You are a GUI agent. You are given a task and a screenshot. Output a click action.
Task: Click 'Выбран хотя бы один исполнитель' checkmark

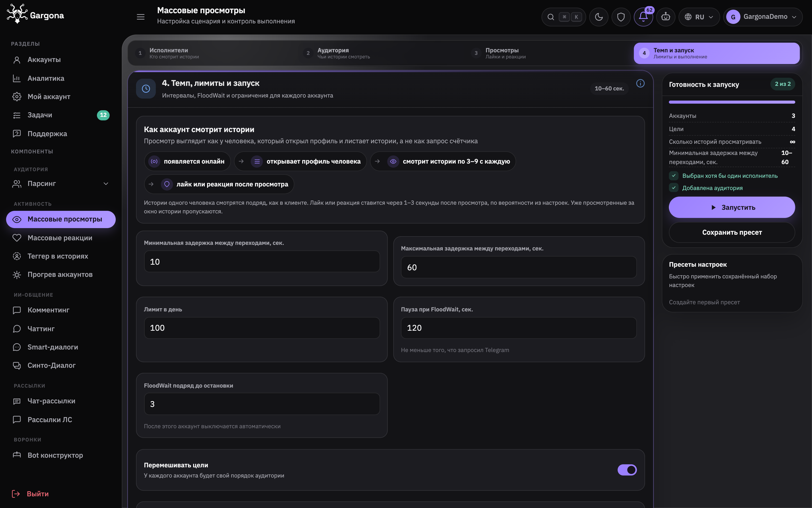point(673,176)
